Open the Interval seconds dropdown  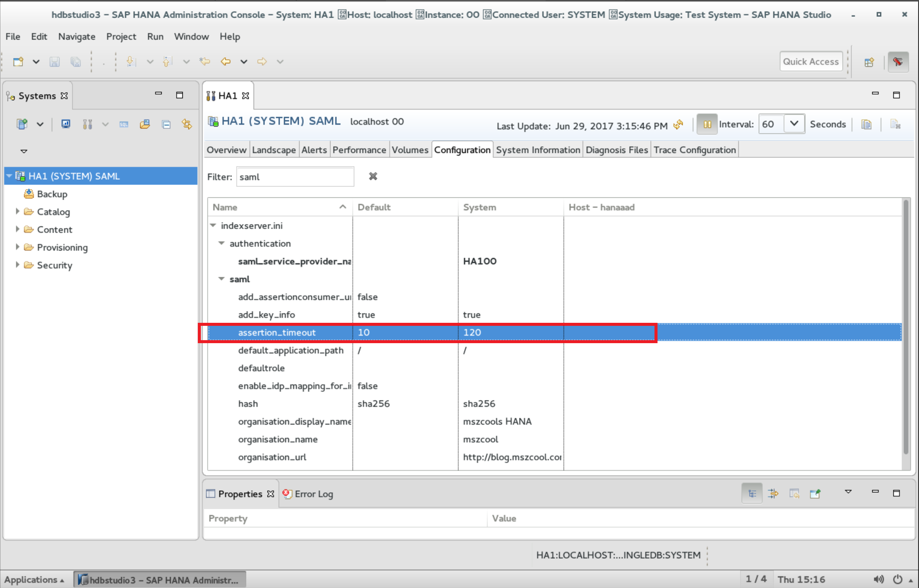[794, 124]
